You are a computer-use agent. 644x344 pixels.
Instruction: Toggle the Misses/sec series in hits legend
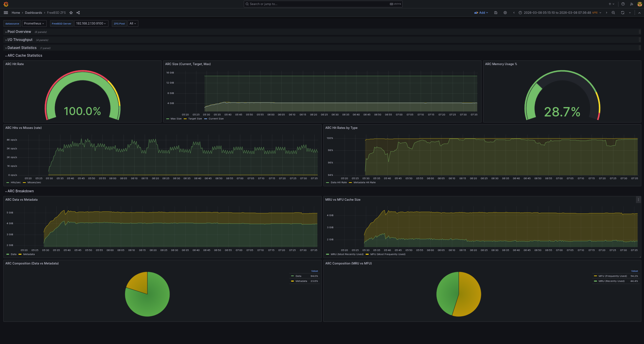(35, 182)
